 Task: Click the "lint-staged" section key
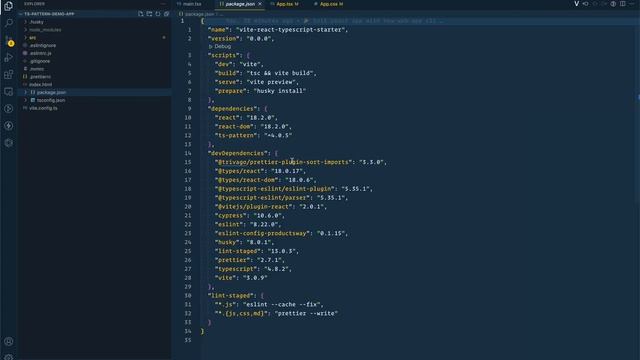pyautogui.click(x=231, y=296)
